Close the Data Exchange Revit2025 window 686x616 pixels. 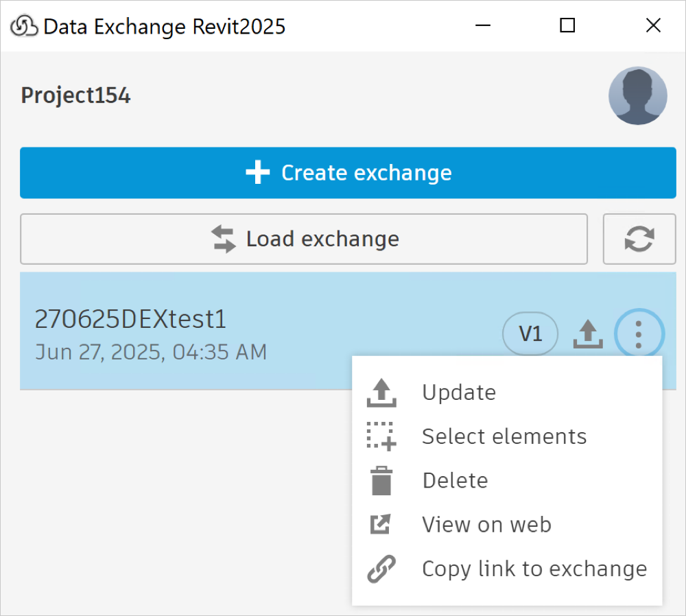[x=653, y=25]
